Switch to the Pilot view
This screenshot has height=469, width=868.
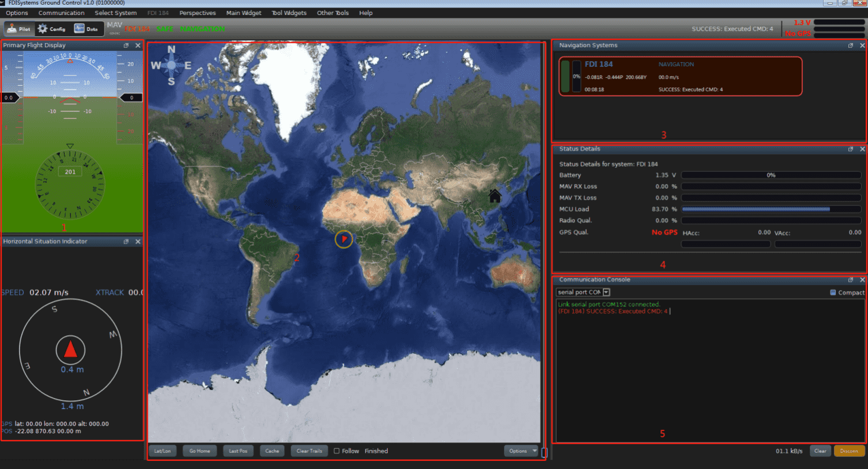pyautogui.click(x=18, y=29)
